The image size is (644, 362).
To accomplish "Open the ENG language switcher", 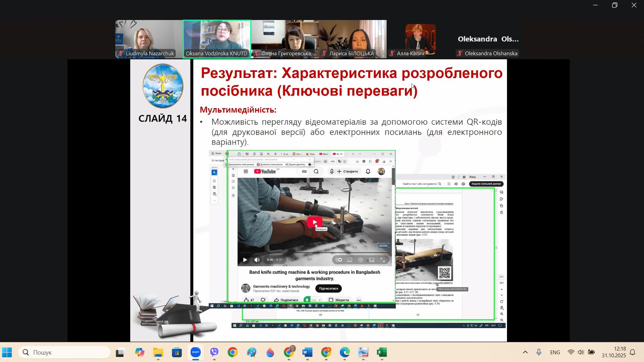I will click(555, 353).
